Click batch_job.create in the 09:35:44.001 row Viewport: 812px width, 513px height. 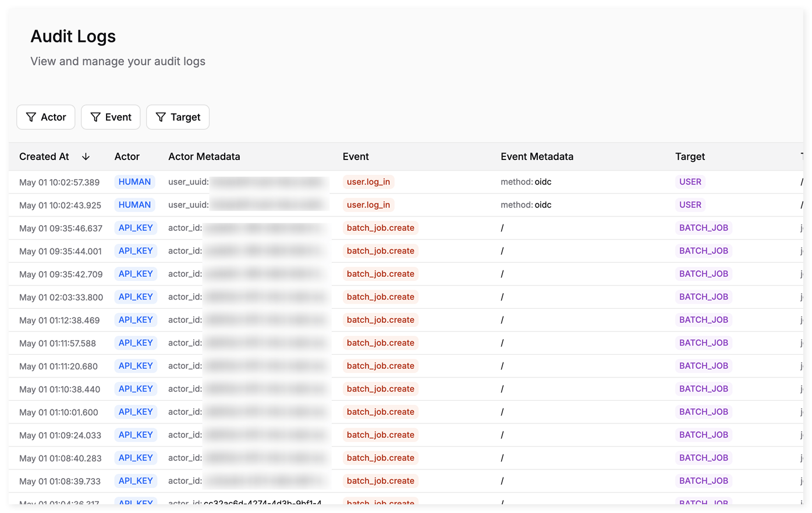click(x=381, y=251)
